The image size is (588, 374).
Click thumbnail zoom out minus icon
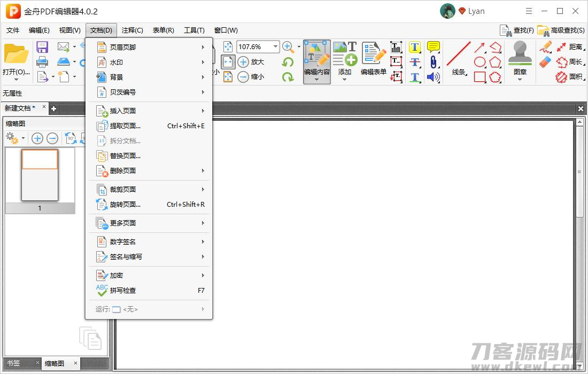52,139
